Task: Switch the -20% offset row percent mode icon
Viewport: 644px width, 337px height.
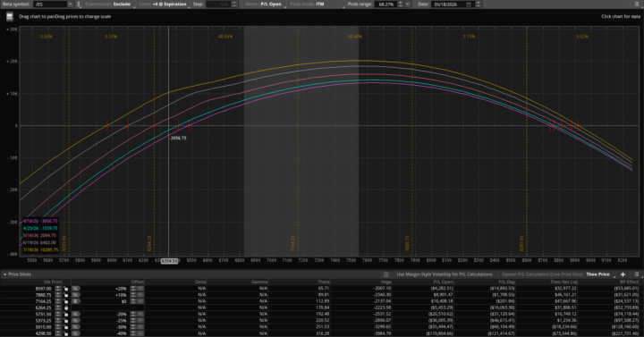Action: pos(76,314)
